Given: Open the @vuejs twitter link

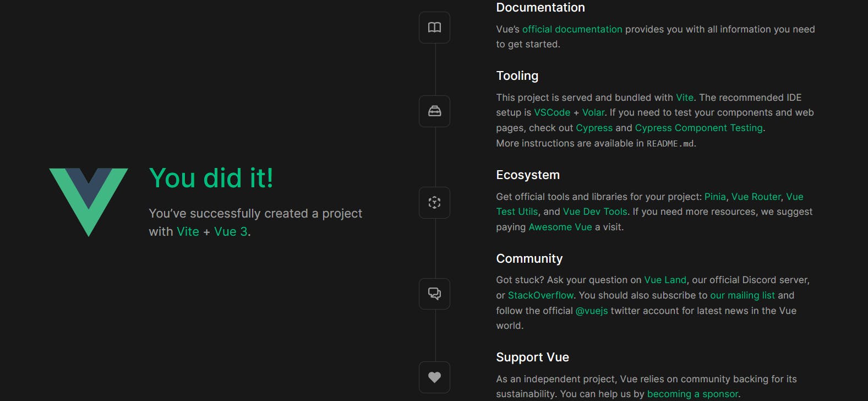Looking at the screenshot, I should click(592, 311).
